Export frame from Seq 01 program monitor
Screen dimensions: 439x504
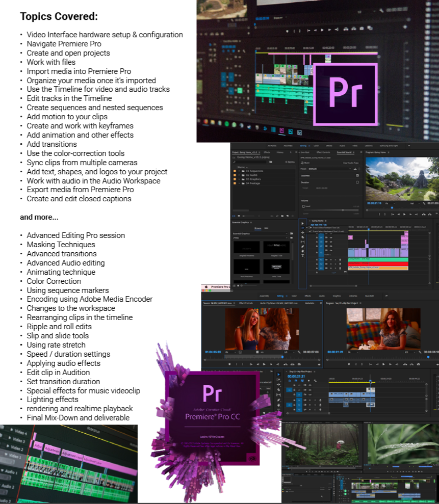pyautogui.click(x=419, y=364)
